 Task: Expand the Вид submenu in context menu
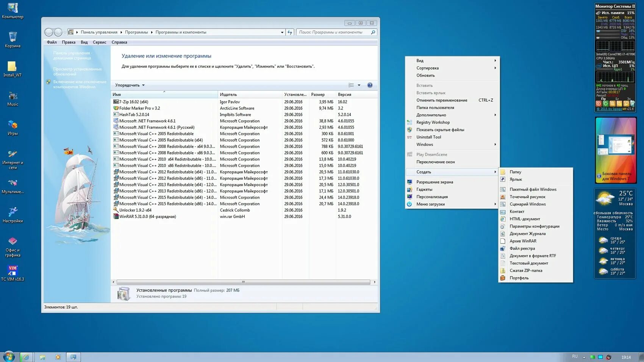click(x=453, y=61)
